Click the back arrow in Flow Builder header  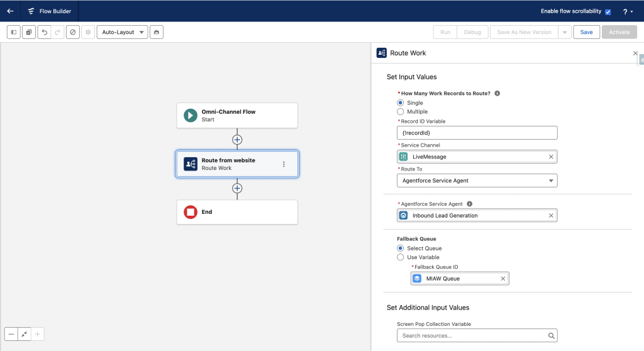pos(10,11)
